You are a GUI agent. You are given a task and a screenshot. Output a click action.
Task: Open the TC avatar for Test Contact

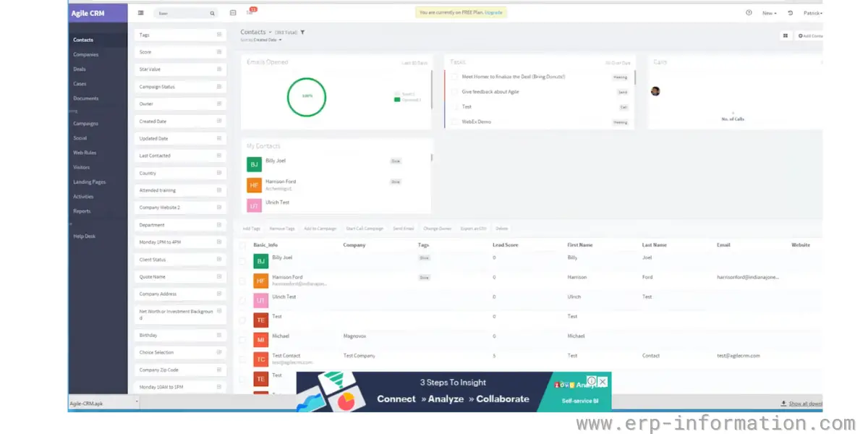coord(260,359)
